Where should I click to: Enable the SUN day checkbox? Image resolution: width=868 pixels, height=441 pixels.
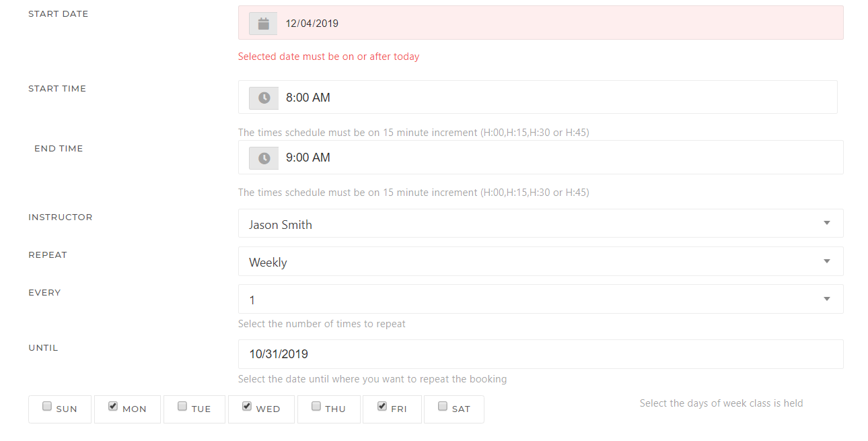point(47,407)
